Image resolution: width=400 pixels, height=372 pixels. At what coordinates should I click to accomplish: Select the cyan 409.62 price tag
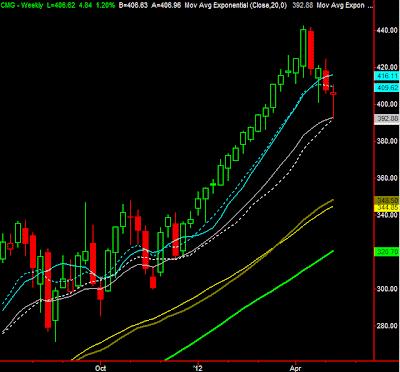(x=387, y=88)
